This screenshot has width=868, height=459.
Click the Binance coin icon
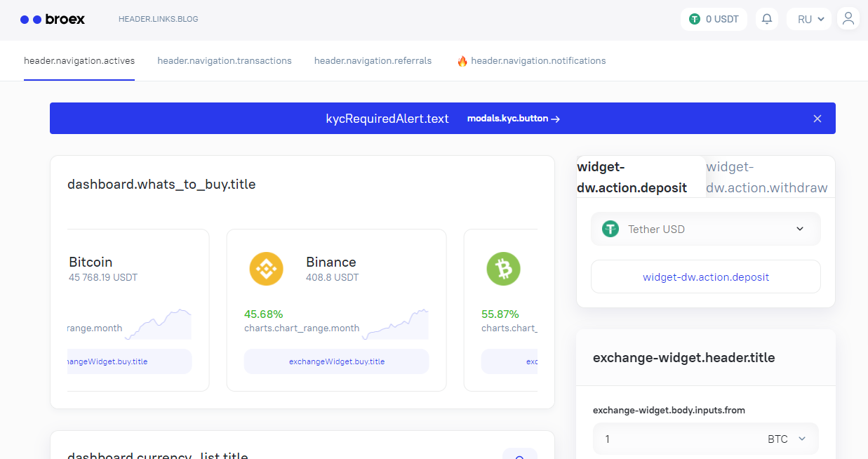coord(267,268)
